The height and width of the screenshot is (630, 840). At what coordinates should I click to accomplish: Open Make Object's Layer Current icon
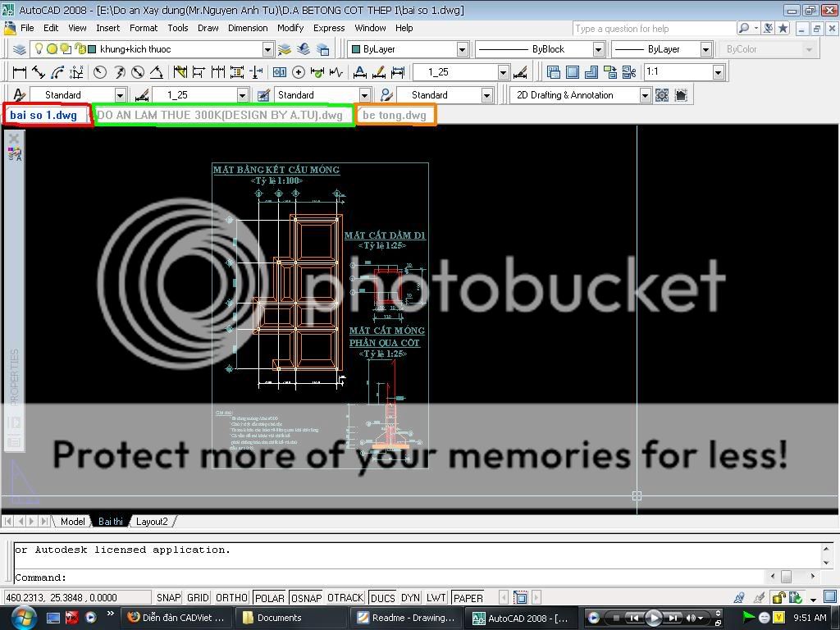coord(285,49)
